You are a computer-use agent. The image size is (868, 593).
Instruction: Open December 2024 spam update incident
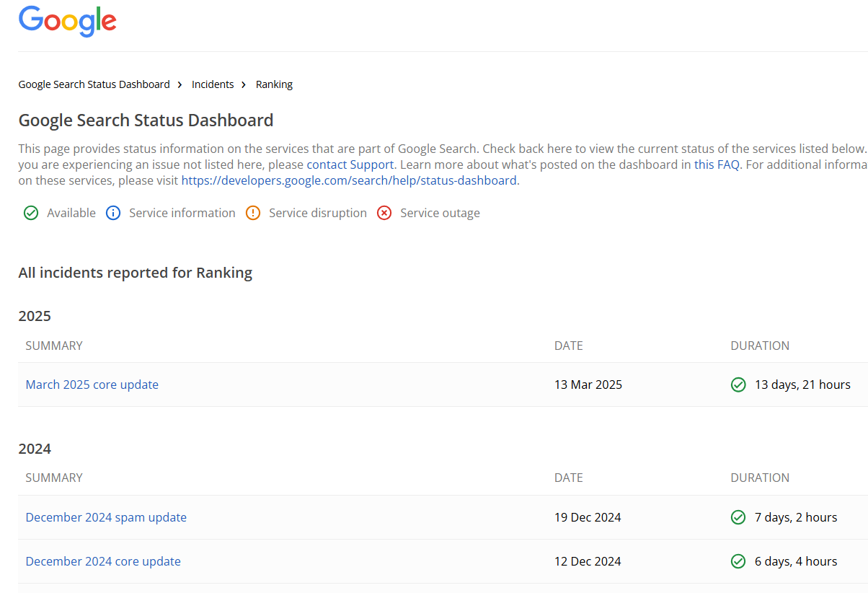click(106, 517)
